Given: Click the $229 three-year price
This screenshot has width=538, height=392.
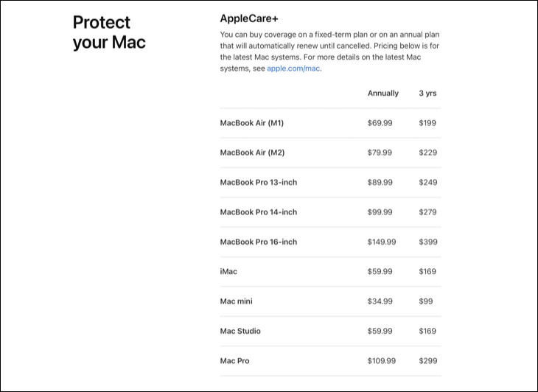Looking at the screenshot, I should (427, 153).
